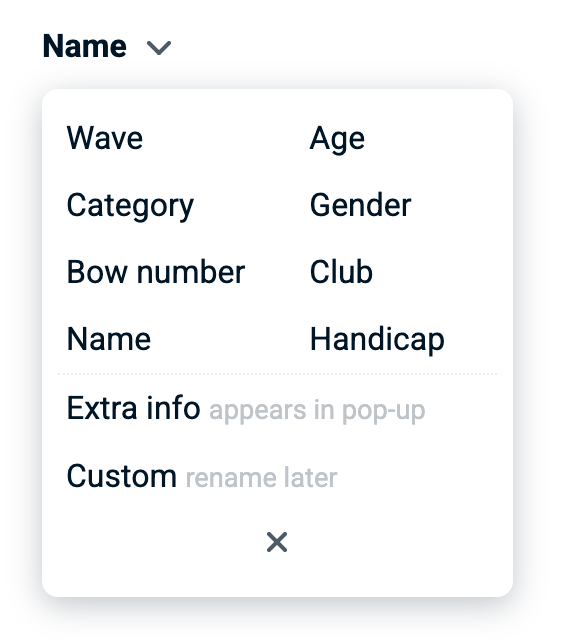This screenshot has width=566, height=644.
Task: Select the Extra info option
Action: click(133, 408)
